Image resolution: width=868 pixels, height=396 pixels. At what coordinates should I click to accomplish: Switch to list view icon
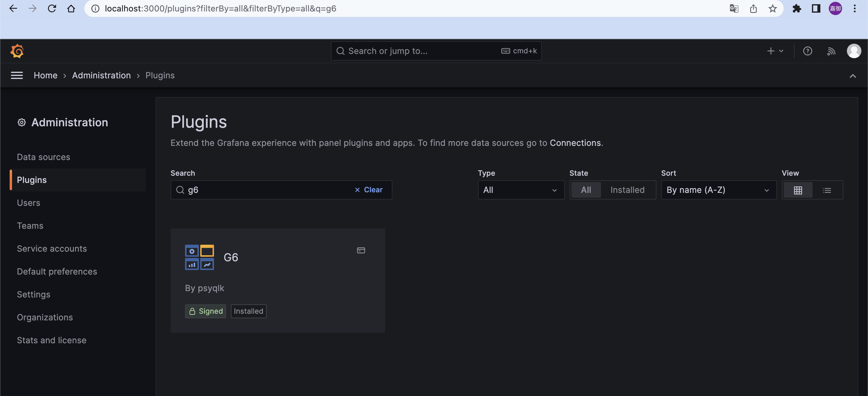tap(826, 190)
